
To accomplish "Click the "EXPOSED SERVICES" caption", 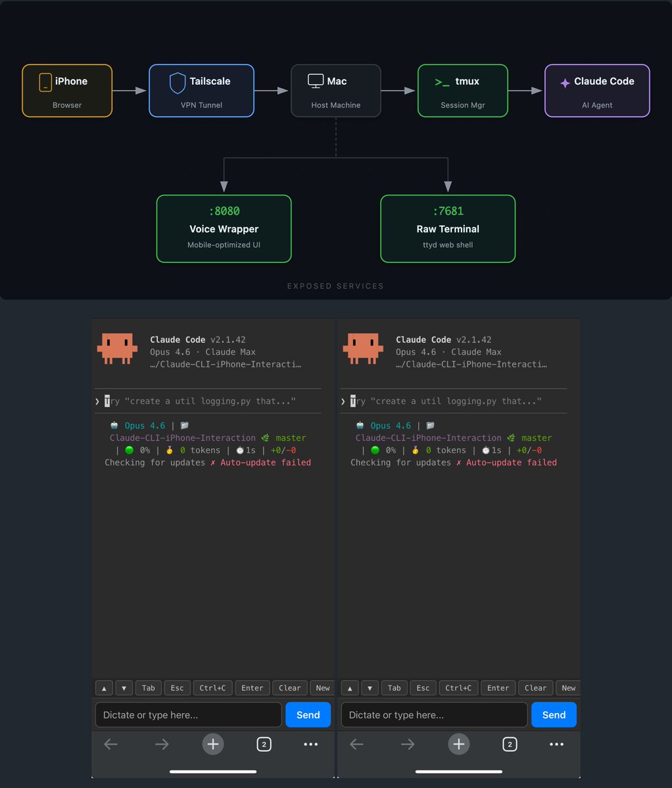I will tap(336, 286).
